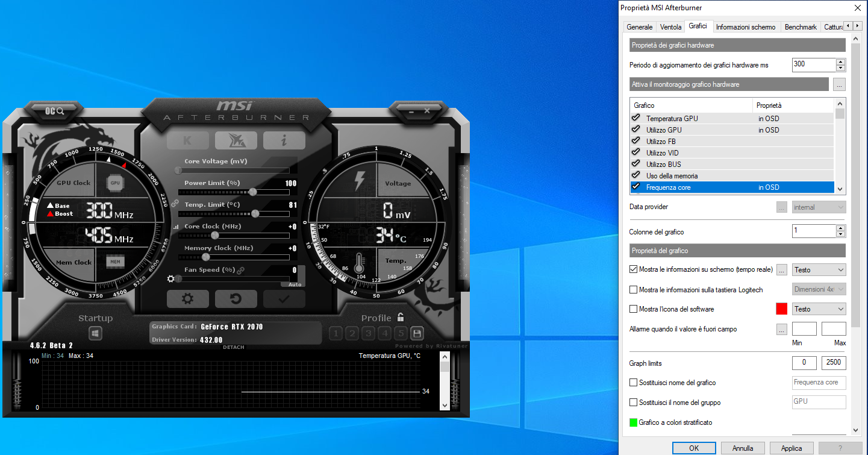Open on-screen display options ellipsis button
The height and width of the screenshot is (455, 868).
[x=782, y=270]
